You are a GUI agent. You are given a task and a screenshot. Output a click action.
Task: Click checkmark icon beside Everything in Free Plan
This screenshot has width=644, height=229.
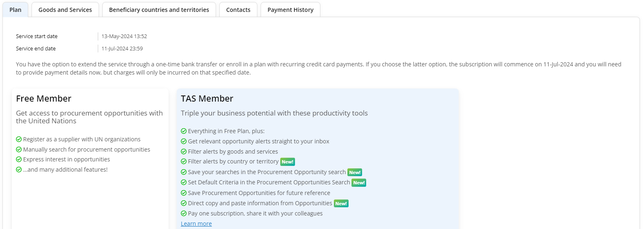coord(184,131)
